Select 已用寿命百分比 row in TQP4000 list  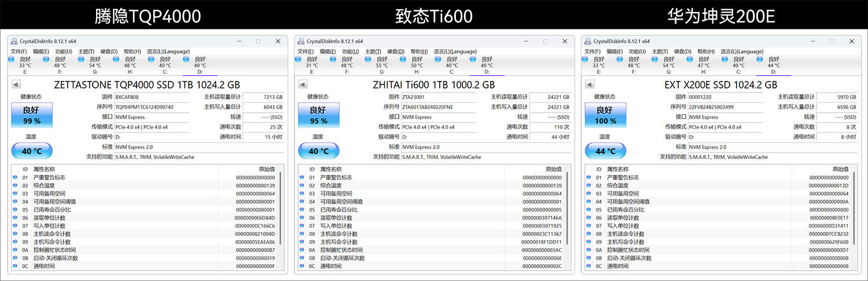coord(144,210)
